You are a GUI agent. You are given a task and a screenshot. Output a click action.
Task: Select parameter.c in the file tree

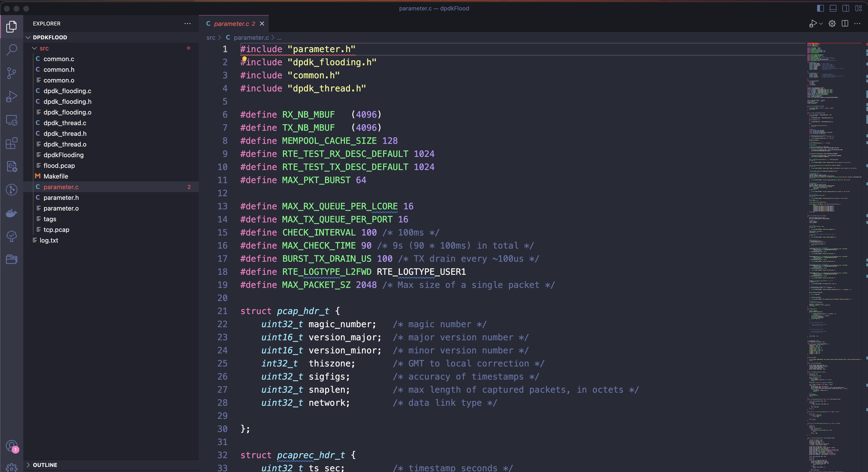111,187
